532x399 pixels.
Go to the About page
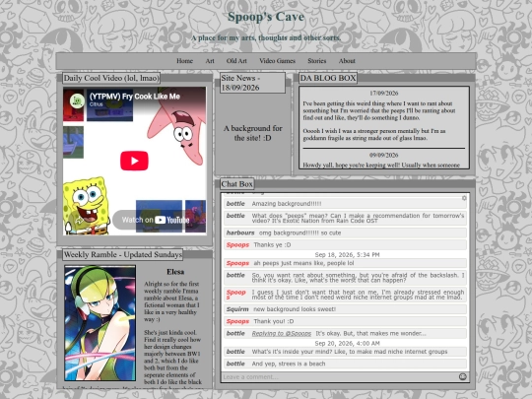[347, 61]
